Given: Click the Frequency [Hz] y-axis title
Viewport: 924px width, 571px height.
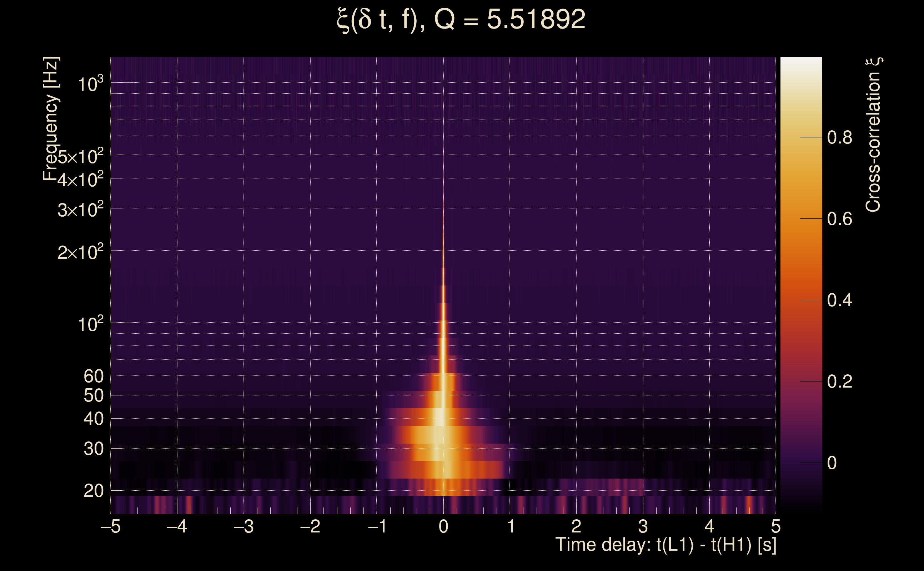Looking at the screenshot, I should (51, 119).
